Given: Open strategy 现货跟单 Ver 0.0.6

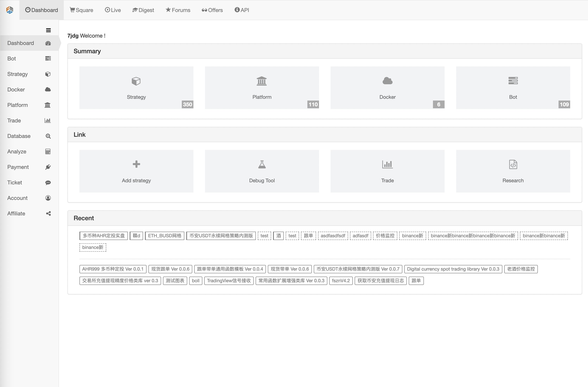Looking at the screenshot, I should pos(171,269).
